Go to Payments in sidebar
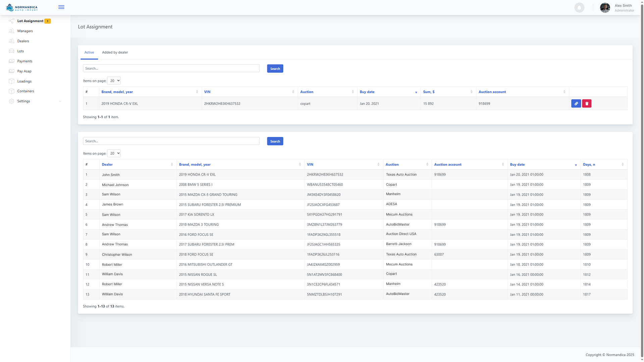644x362 pixels. tap(24, 61)
